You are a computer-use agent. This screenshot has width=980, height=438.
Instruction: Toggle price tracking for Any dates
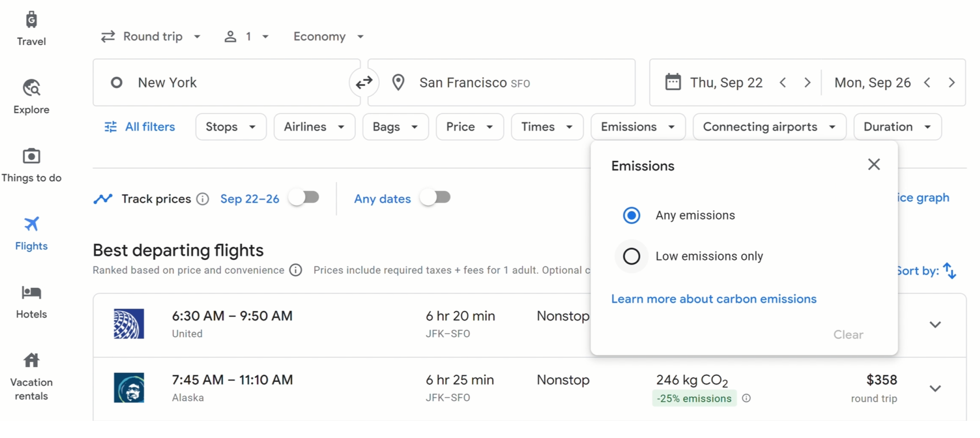435,198
